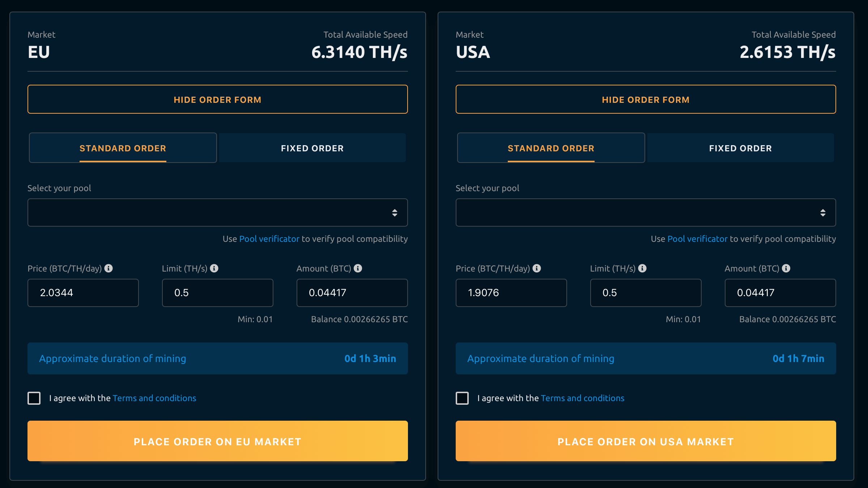Click the EU Price input field
Image resolution: width=868 pixels, height=488 pixels.
coord(83,293)
